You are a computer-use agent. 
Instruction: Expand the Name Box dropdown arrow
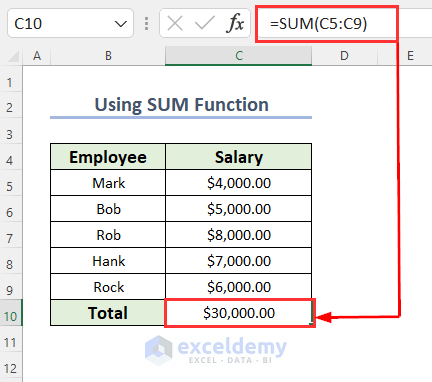click(x=120, y=24)
